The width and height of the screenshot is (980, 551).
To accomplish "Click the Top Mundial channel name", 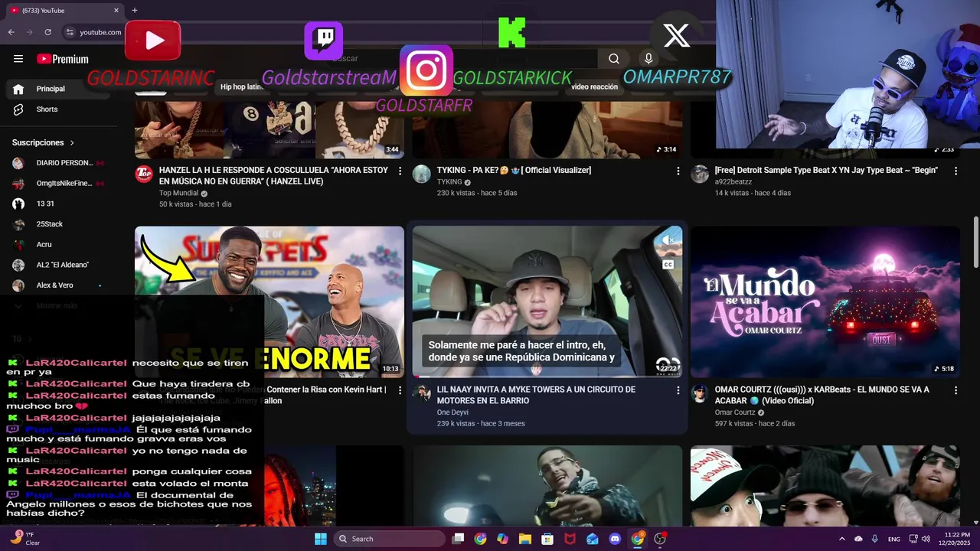I will pos(178,194).
